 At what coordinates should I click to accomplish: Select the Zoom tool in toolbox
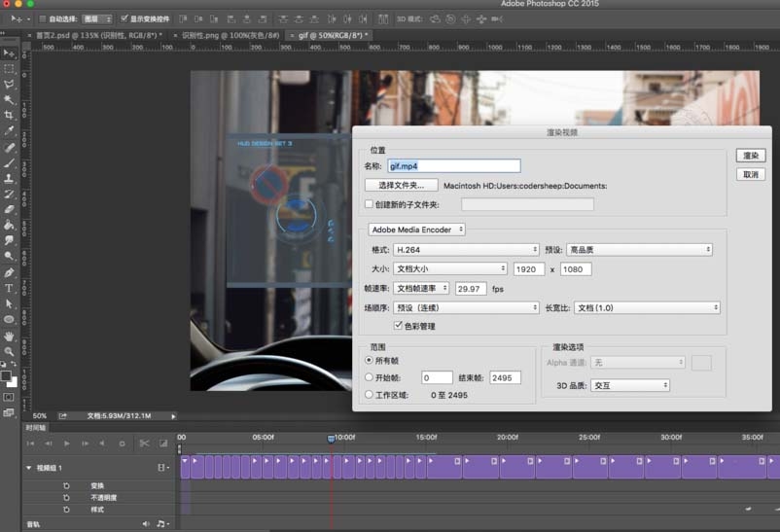(9, 351)
